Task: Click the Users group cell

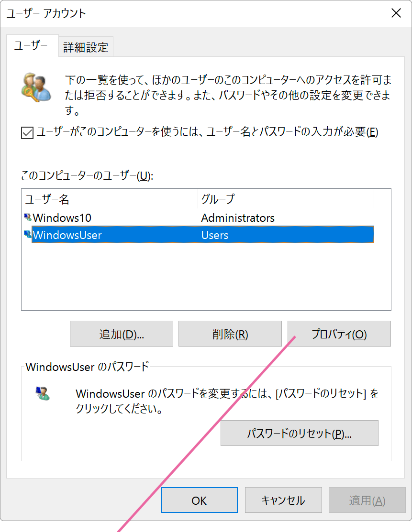Action: click(x=215, y=235)
